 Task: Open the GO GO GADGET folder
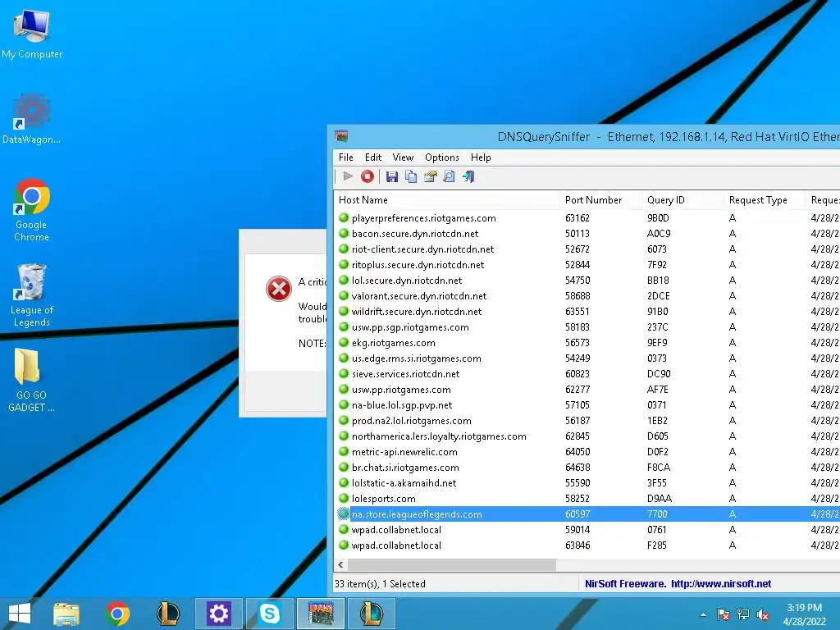(32, 381)
